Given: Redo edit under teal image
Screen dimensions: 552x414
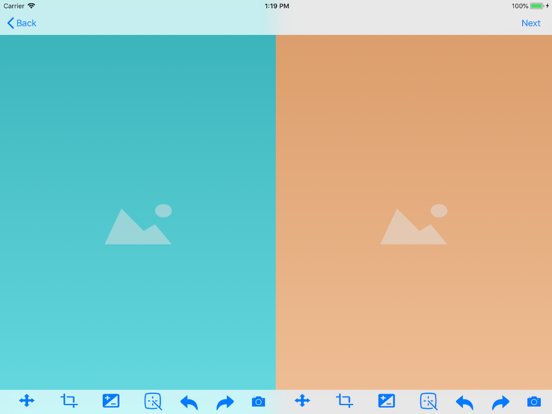Looking at the screenshot, I should [x=225, y=402].
